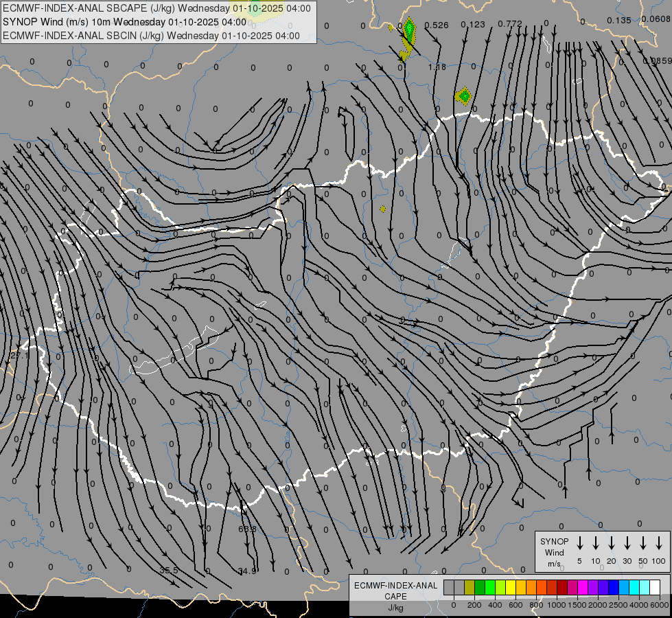The width and height of the screenshot is (672, 618).
Task: Click the diamond-shaped green CAPE patch
Action: point(464,96)
